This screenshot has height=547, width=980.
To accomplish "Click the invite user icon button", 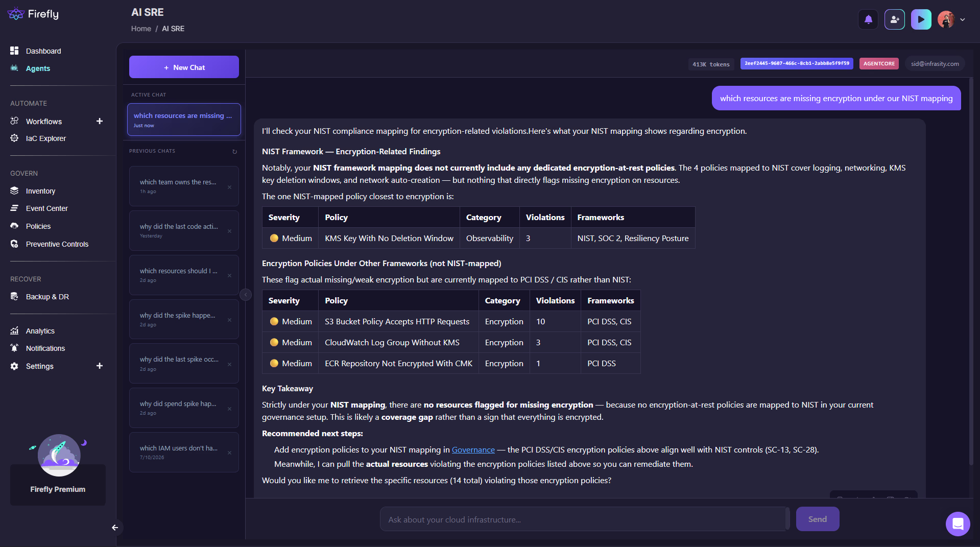I will (895, 20).
